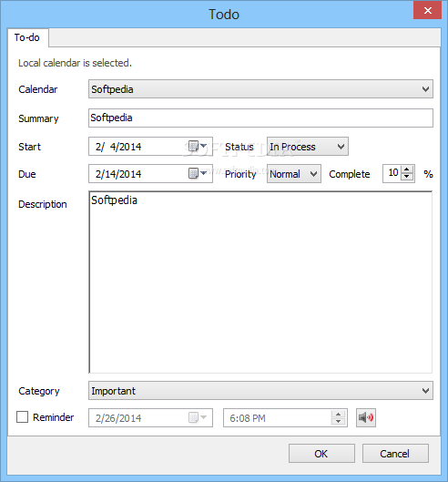Open the Due date calendar picker
The image size is (448, 482).
[x=198, y=173]
